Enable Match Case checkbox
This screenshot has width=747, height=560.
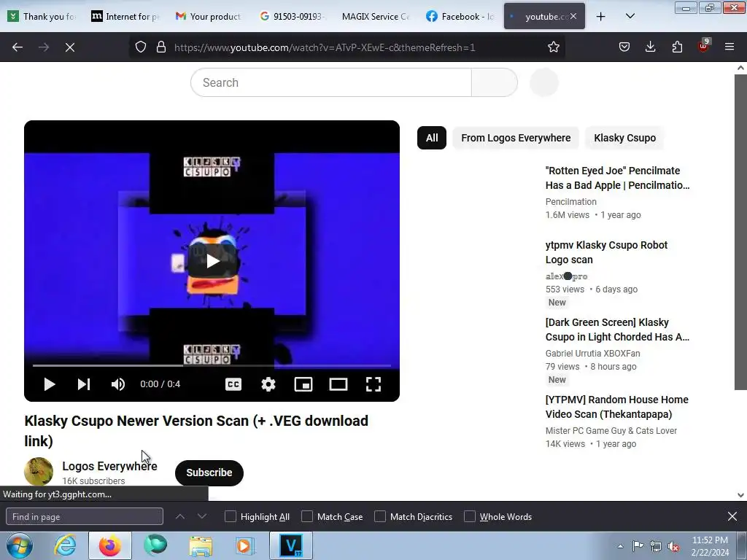(x=307, y=517)
